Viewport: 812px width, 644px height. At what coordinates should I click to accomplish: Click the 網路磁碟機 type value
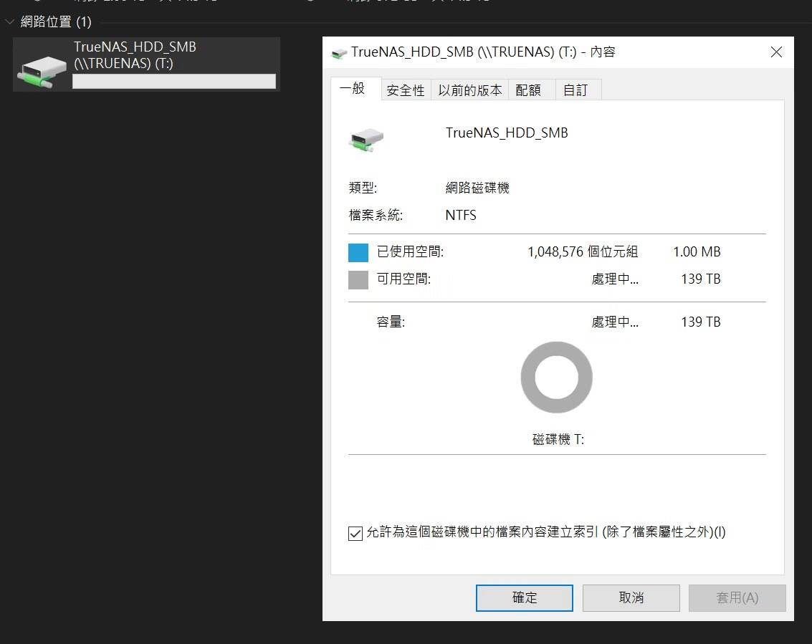477,188
